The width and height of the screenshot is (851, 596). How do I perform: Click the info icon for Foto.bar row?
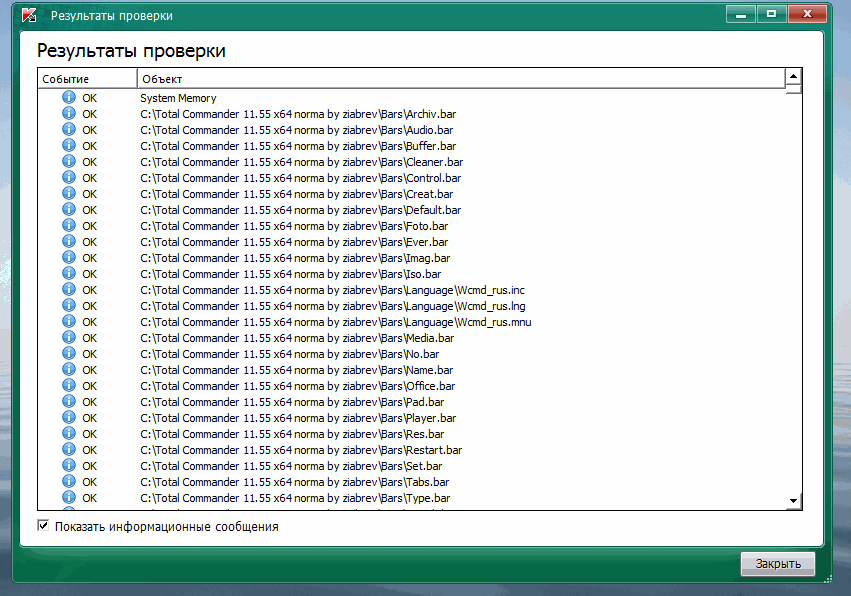pos(69,225)
